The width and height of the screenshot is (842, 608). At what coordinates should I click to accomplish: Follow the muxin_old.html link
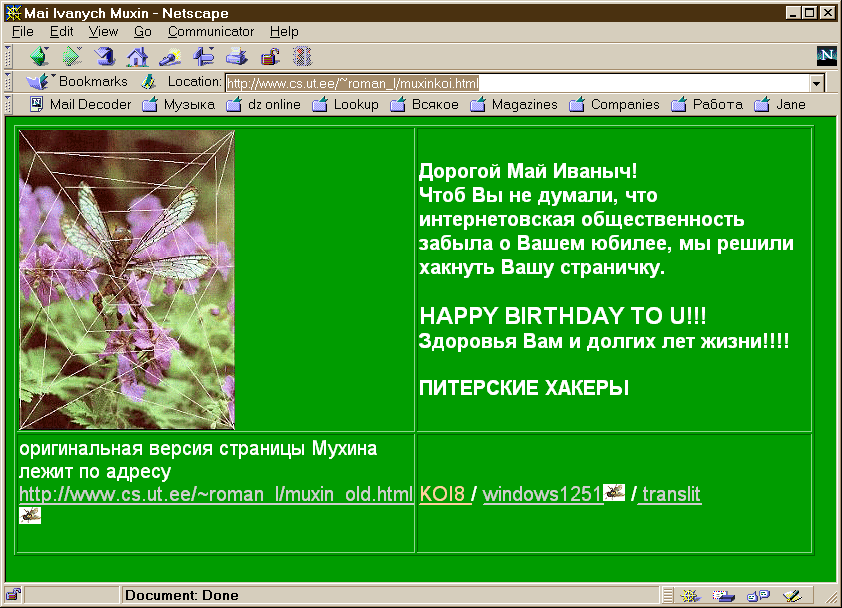tap(216, 494)
